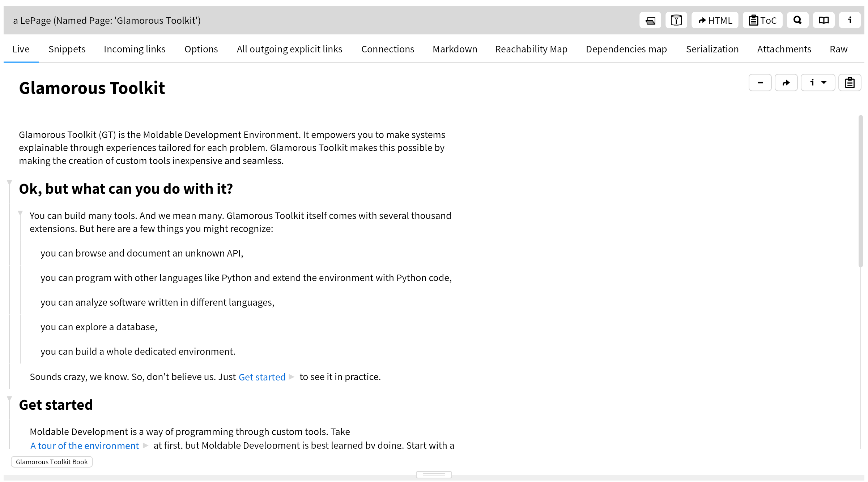Open the Connections tab
868x482 pixels.
(x=388, y=49)
